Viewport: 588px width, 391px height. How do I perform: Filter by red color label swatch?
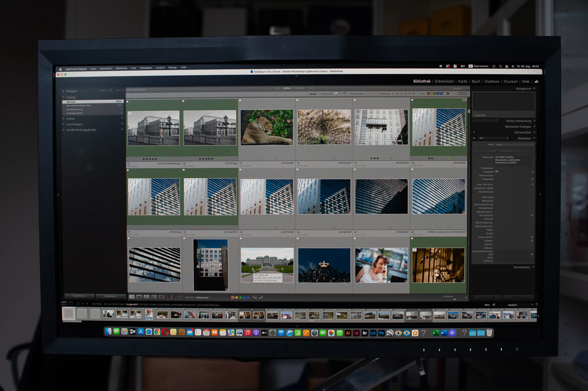coord(428,93)
